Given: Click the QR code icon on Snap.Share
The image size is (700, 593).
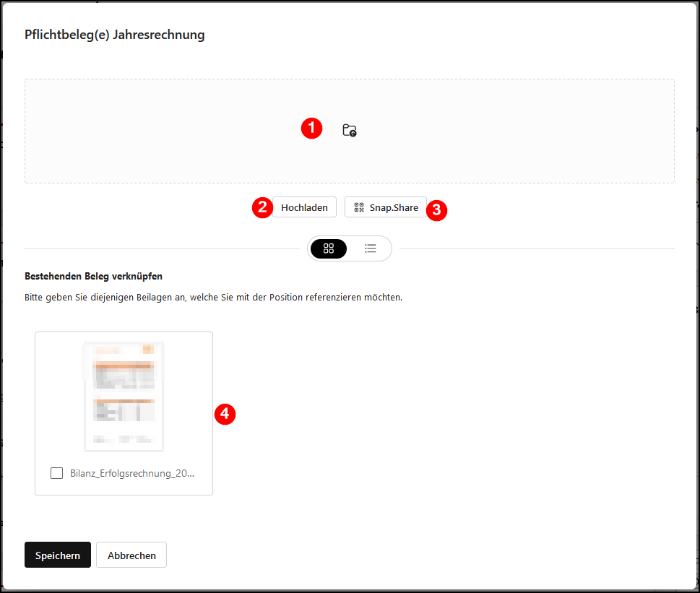Looking at the screenshot, I should (x=359, y=207).
